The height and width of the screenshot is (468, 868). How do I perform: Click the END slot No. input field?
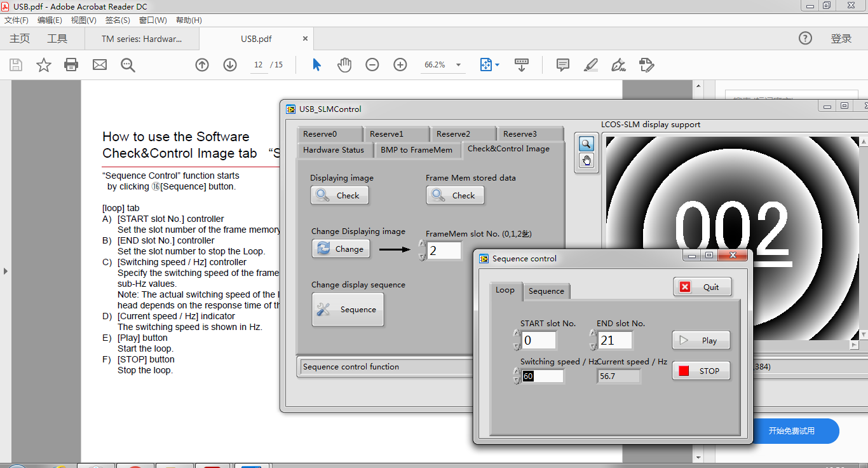point(614,340)
